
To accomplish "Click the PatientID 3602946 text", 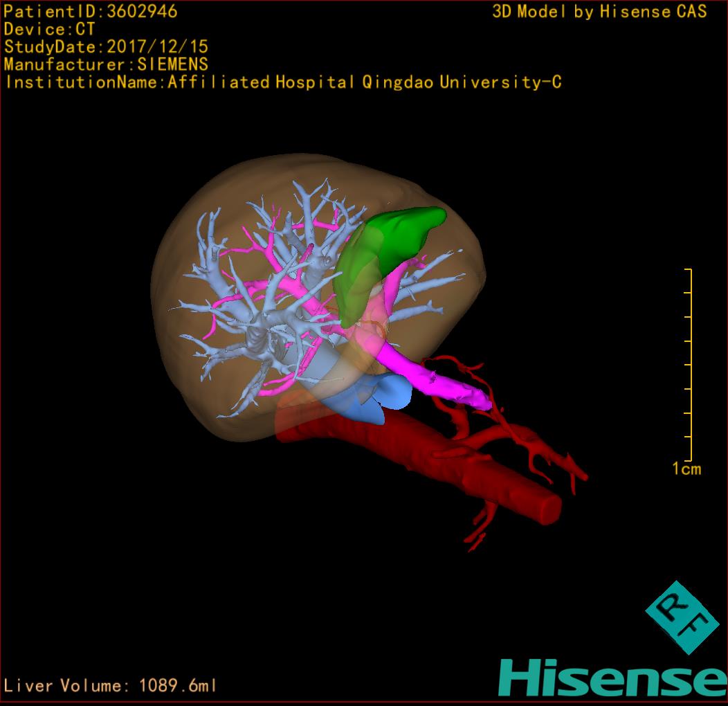I will 91,12.
